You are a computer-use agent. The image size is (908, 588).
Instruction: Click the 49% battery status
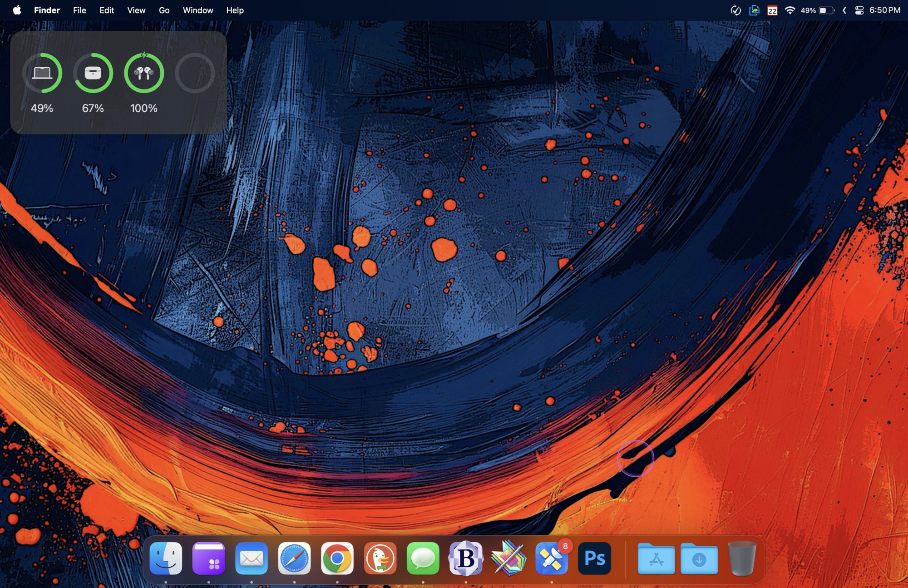[817, 10]
